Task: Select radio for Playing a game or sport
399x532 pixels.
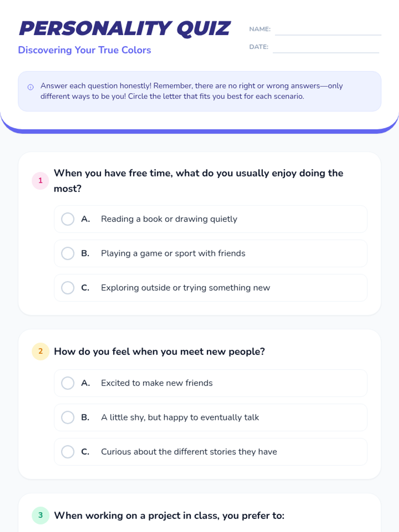Action: point(68,253)
